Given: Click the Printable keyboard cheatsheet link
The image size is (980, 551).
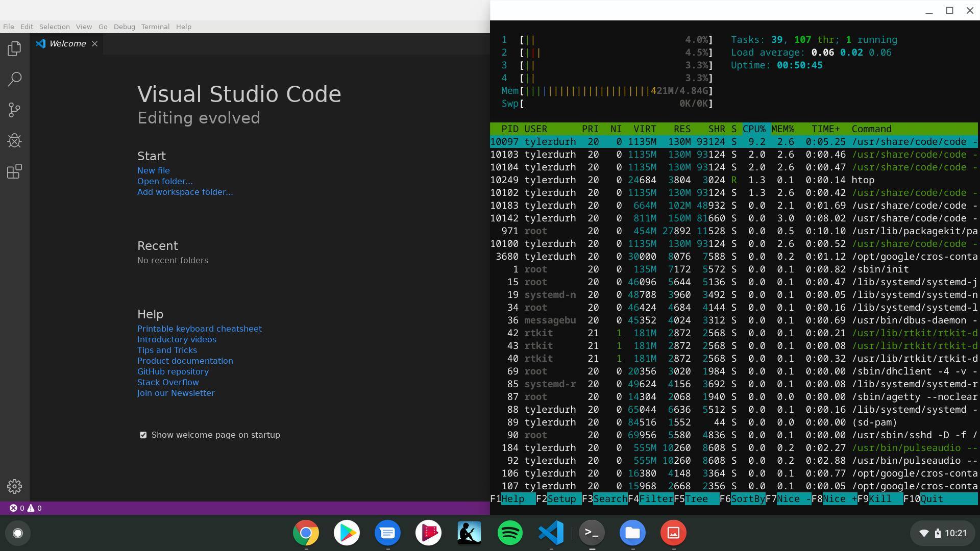Looking at the screenshot, I should click(199, 329).
